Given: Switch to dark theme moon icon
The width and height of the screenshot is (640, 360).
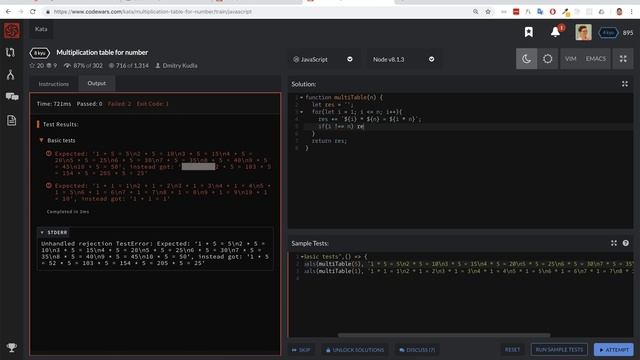Looking at the screenshot, I should (527, 59).
